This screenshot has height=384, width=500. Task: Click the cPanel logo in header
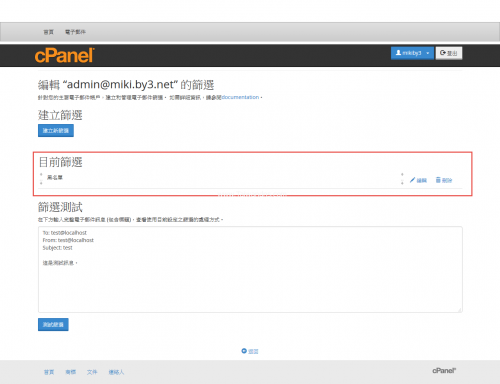click(65, 55)
